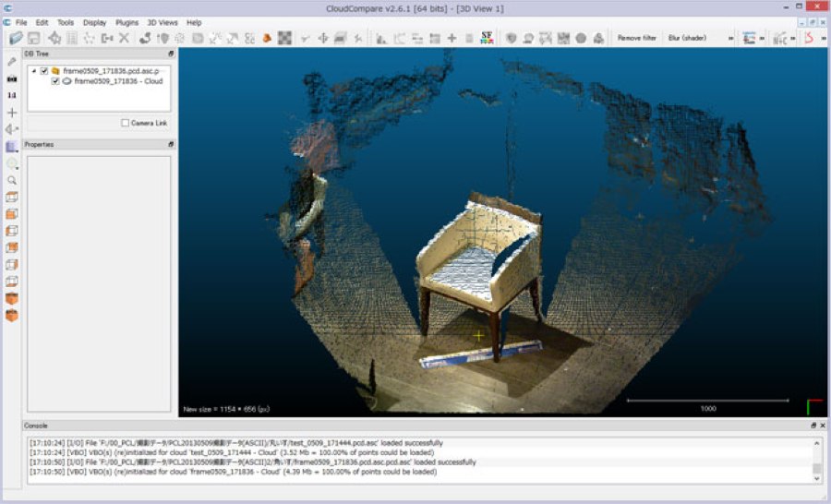Open the dropdown beside the M+C icon

point(793,38)
